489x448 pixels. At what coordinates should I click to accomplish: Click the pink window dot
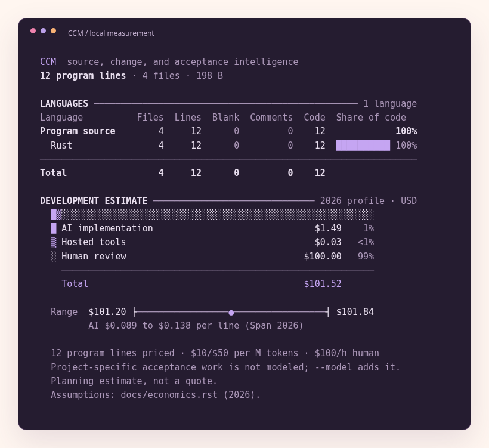(x=33, y=30)
